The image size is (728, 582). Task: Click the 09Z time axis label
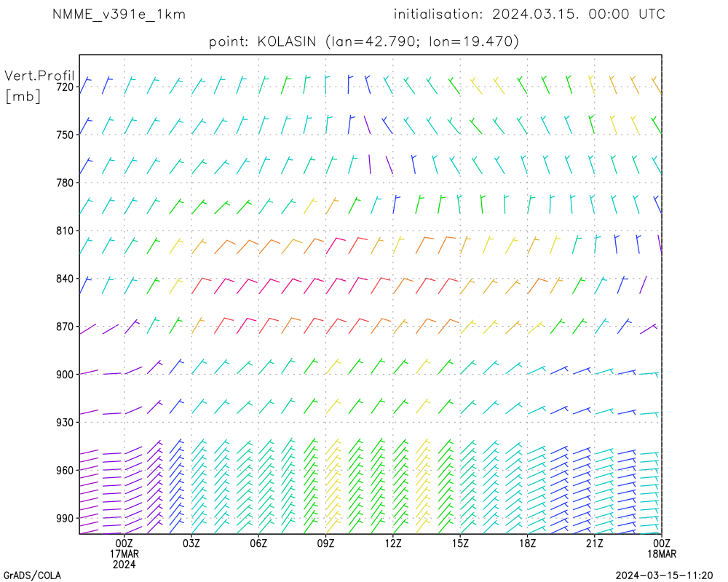(x=325, y=543)
